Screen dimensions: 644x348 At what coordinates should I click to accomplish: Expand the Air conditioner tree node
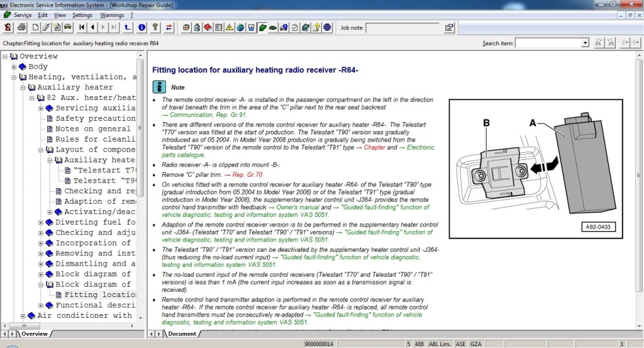click(x=23, y=316)
